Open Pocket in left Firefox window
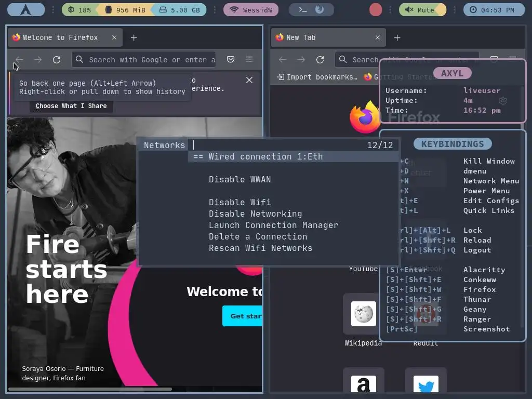The height and width of the screenshot is (399, 532). (231, 59)
